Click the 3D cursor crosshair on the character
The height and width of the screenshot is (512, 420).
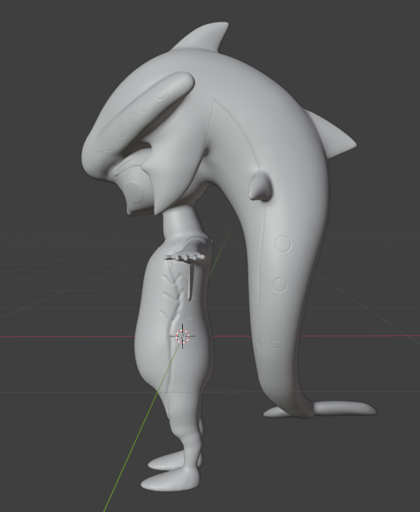tap(182, 336)
